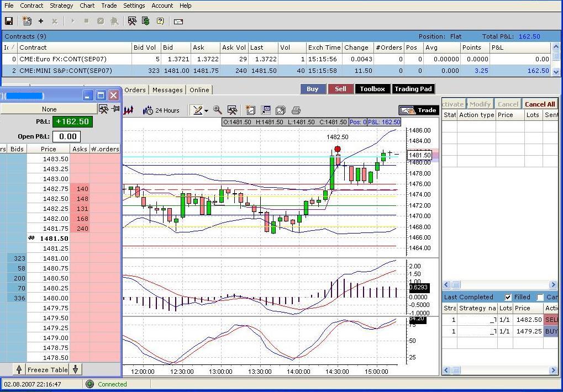Viewport: 563px width, 392px height.
Task: Select the CME:Euro FX contract row
Action: pos(62,59)
